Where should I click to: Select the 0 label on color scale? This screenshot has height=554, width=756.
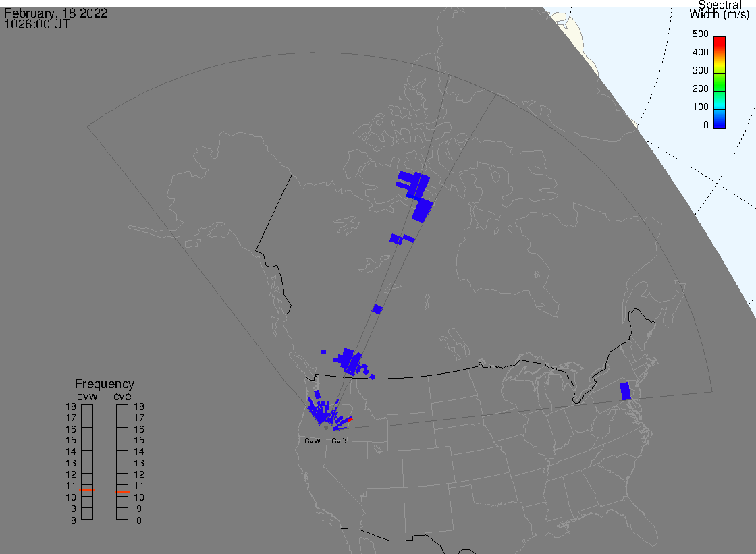coord(706,126)
